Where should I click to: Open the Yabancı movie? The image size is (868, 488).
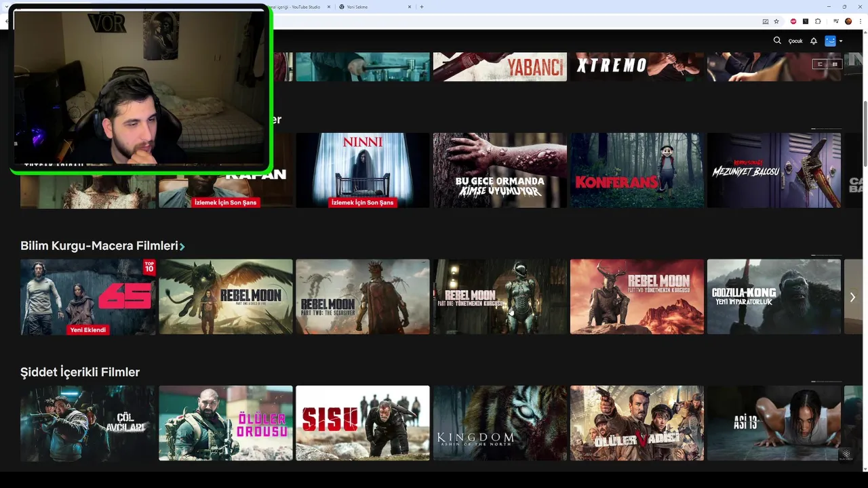[500, 66]
